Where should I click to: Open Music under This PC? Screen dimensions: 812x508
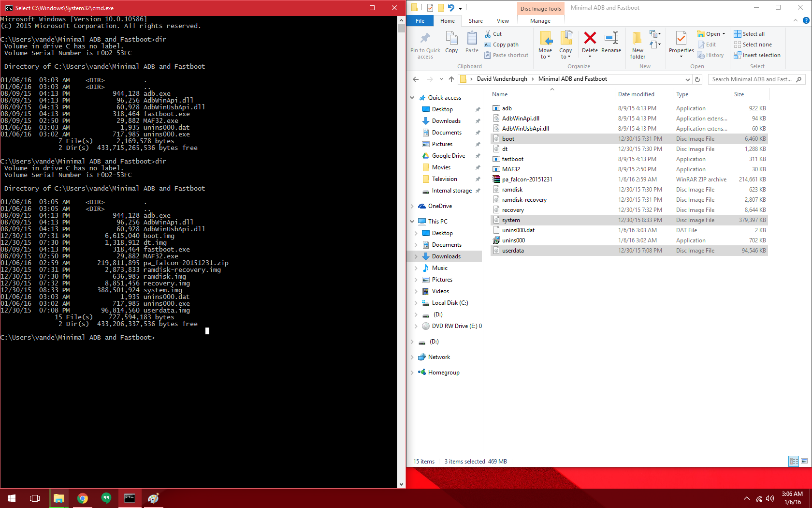[439, 268]
